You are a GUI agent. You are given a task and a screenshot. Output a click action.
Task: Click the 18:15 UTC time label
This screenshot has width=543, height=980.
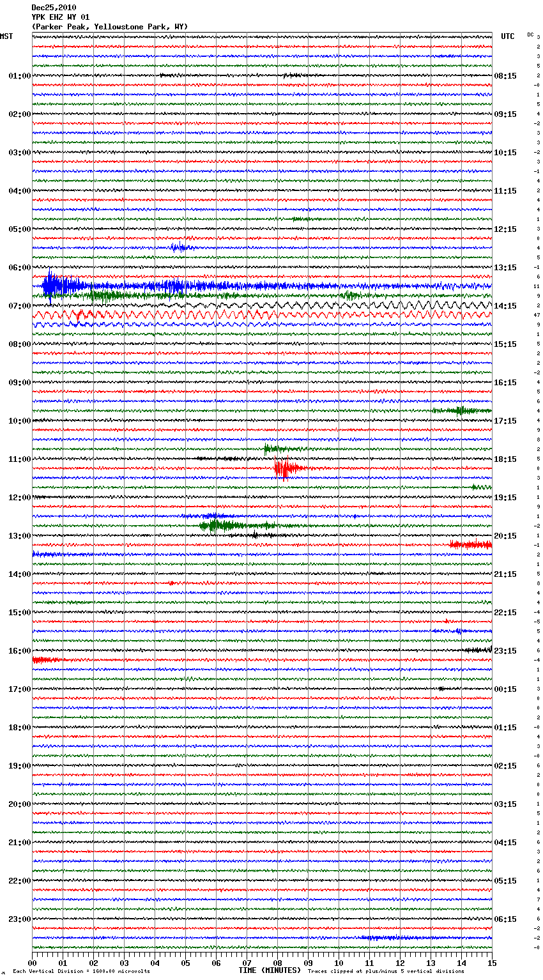tap(505, 459)
